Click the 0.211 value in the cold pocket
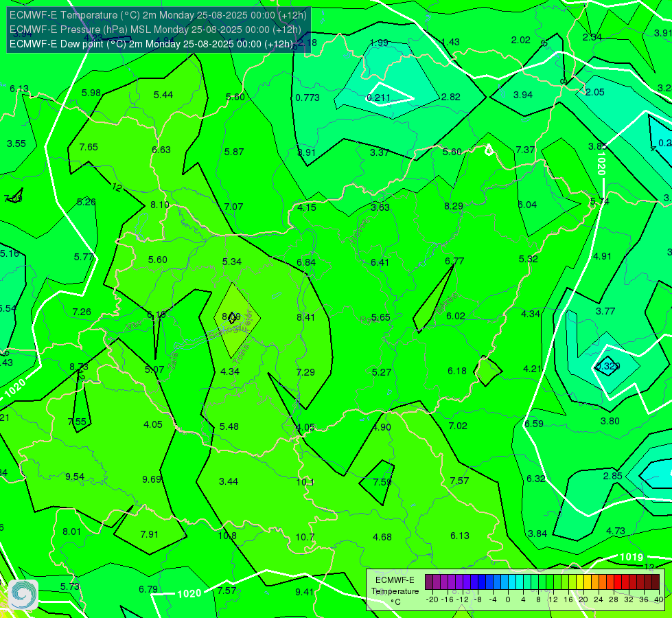Viewport: 672px width, 618px height. (x=379, y=98)
